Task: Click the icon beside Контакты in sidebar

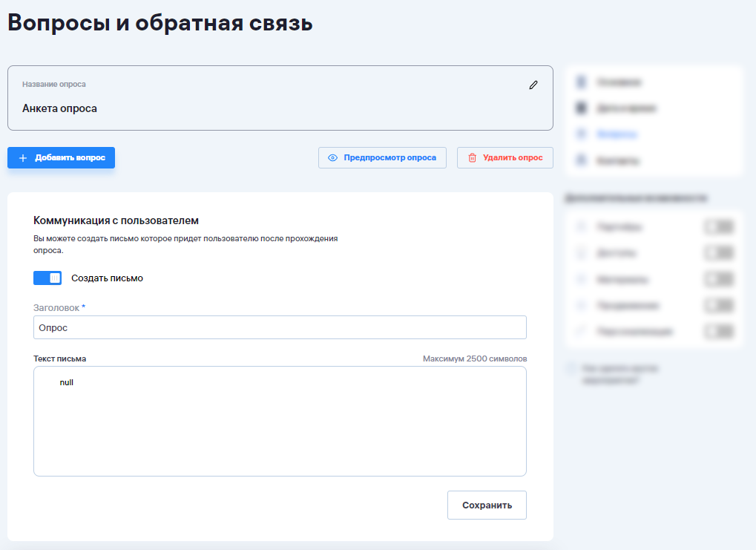Action: coord(581,160)
